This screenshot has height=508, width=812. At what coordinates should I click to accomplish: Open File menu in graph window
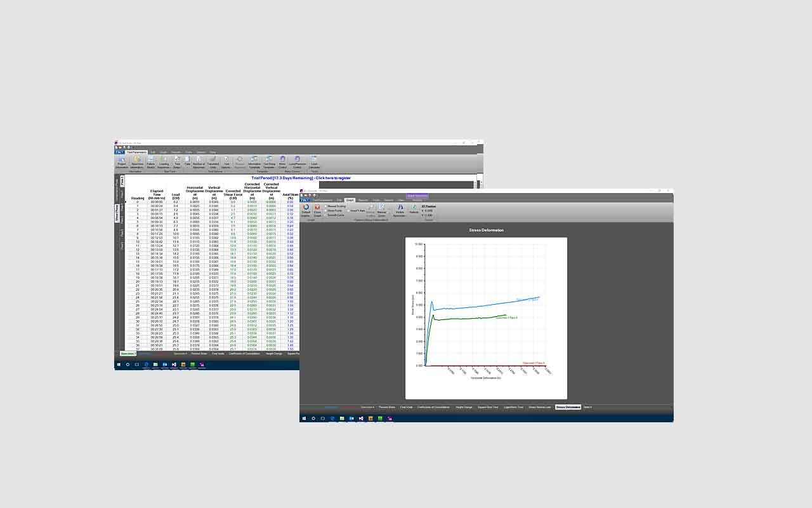point(306,200)
